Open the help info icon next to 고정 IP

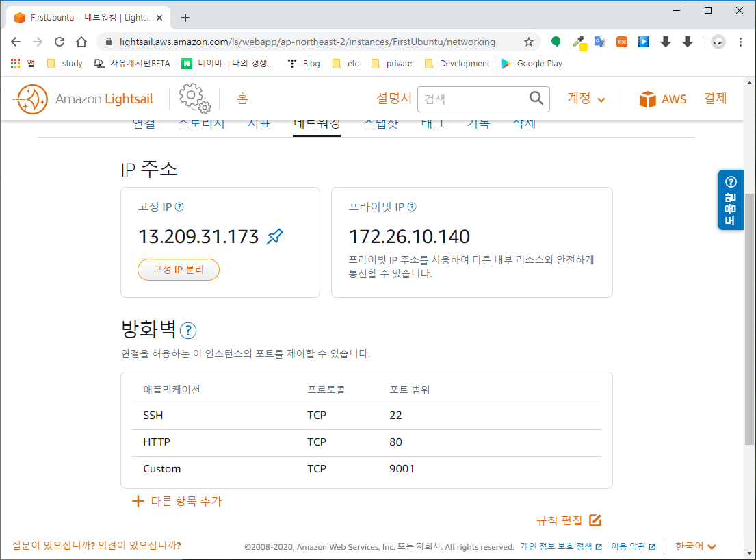(x=179, y=207)
